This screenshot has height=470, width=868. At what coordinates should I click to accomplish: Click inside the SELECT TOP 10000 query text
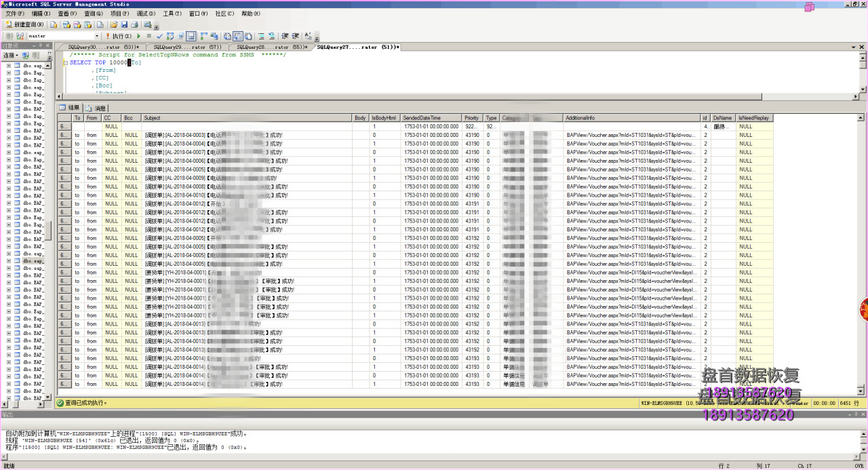tap(105, 62)
